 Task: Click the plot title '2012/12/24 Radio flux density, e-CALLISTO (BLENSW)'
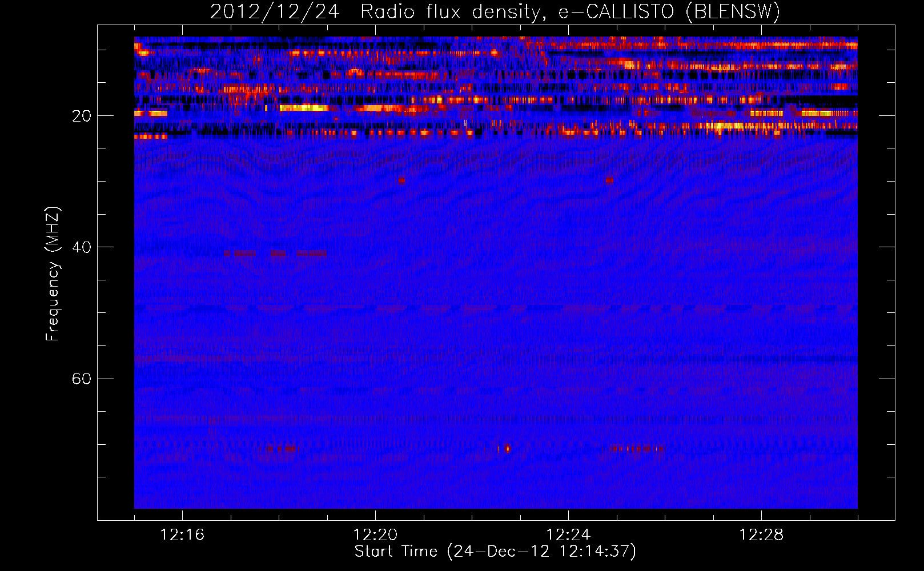495,11
